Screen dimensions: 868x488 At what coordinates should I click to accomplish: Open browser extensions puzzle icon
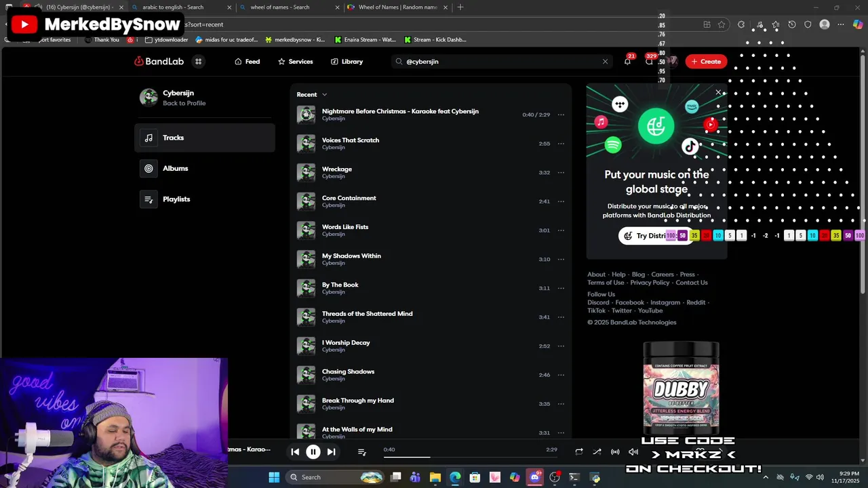[x=741, y=24]
